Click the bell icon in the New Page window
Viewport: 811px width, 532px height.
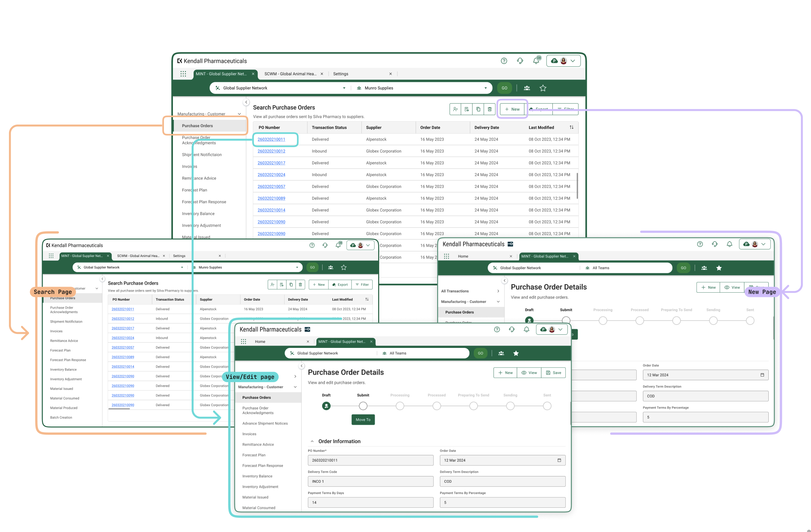pos(729,244)
